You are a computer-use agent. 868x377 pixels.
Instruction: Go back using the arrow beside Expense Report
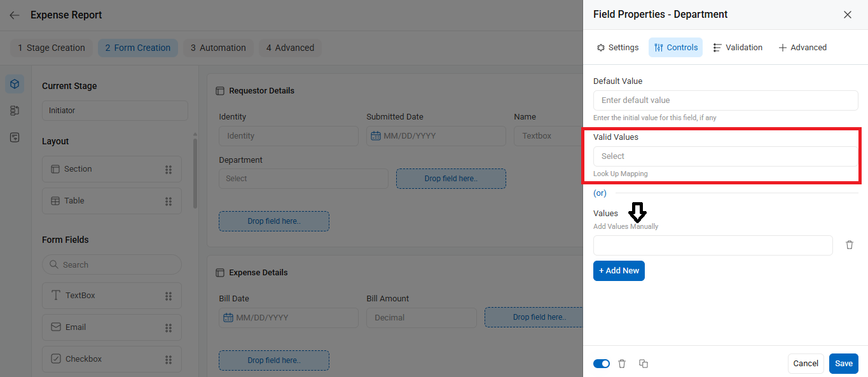point(15,15)
